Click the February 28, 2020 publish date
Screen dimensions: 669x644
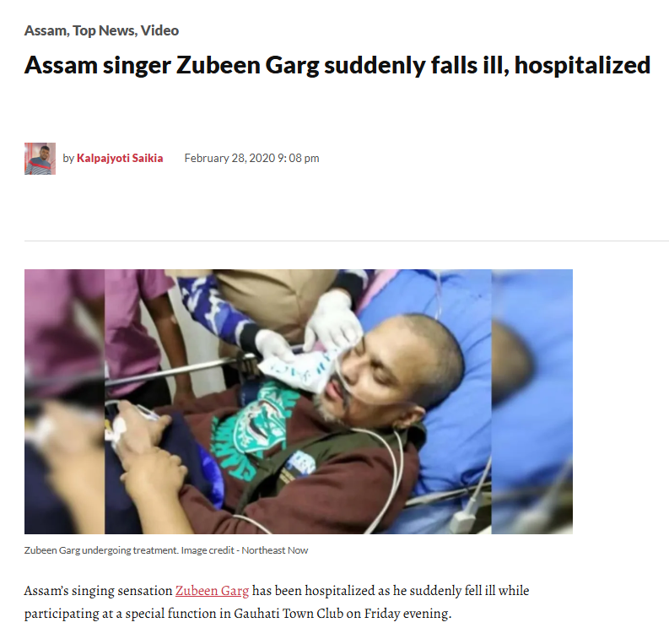[x=229, y=159]
